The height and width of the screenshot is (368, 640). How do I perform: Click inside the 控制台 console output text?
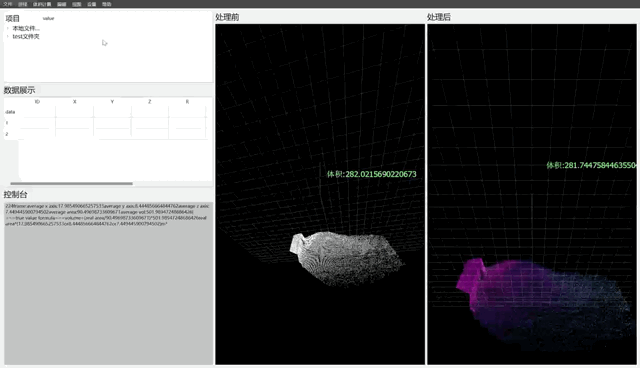click(x=107, y=215)
